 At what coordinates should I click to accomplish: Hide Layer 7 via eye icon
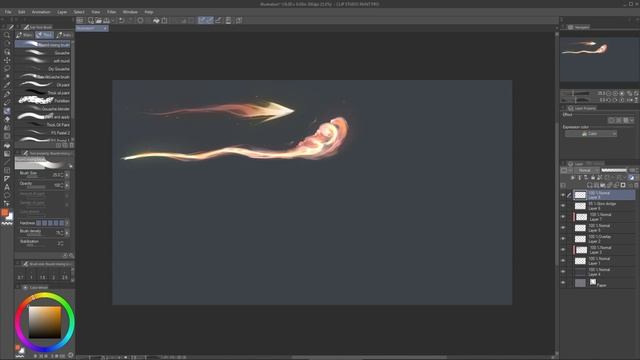(x=563, y=217)
